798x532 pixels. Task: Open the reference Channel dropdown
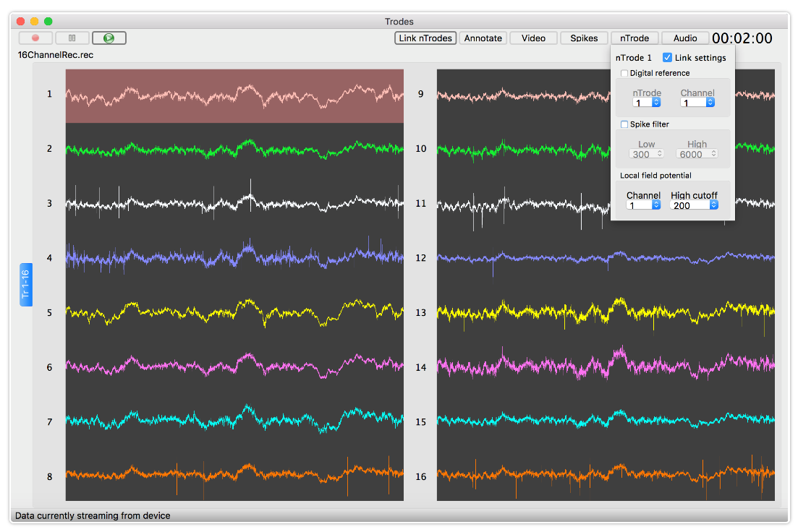(x=697, y=103)
